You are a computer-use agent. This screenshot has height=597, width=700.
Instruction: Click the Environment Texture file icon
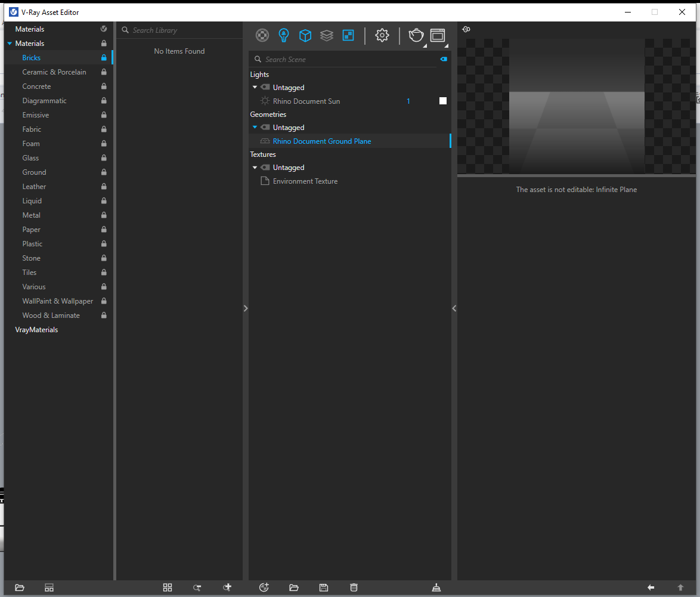(265, 181)
